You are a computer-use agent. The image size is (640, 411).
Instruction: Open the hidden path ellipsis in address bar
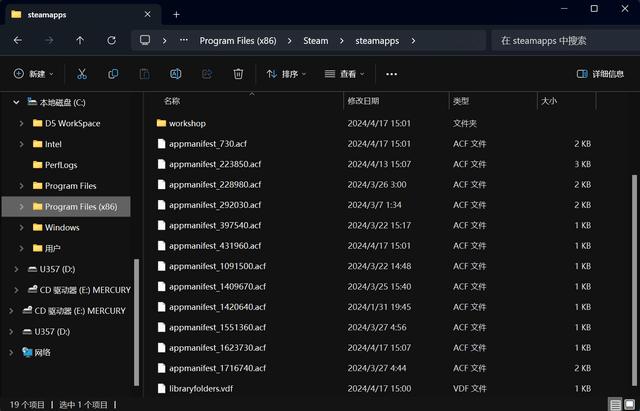[184, 40]
